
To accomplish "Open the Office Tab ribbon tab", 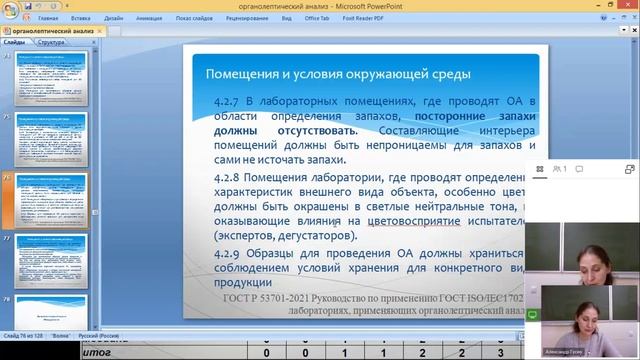I will click(x=317, y=18).
